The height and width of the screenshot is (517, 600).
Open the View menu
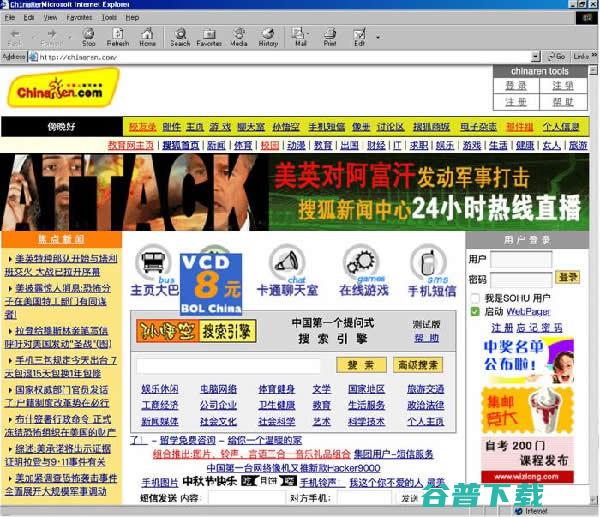(x=50, y=18)
